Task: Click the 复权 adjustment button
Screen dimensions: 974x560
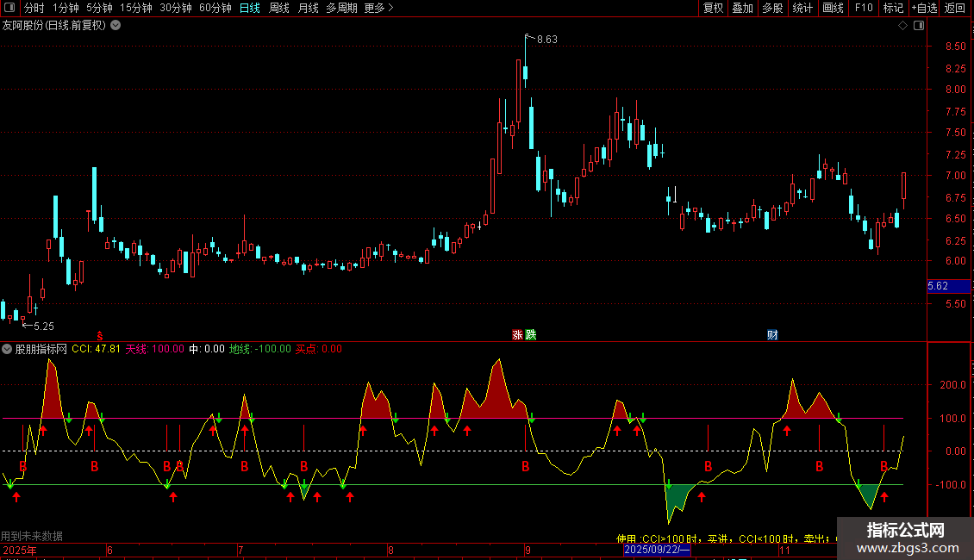Action: (x=713, y=8)
